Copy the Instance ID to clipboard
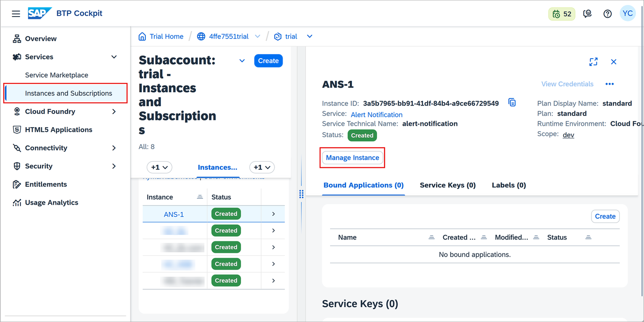 [512, 103]
